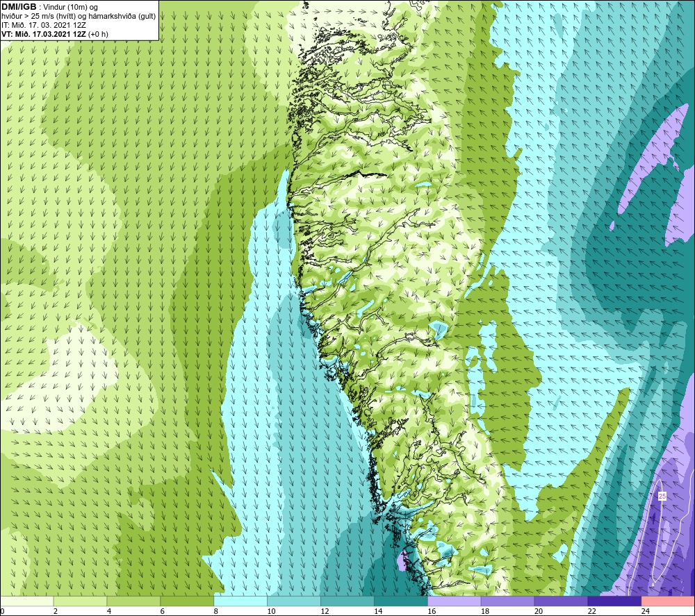Click the pink above-24 m/s legend swatch
This screenshot has width=695, height=616.
click(668, 601)
